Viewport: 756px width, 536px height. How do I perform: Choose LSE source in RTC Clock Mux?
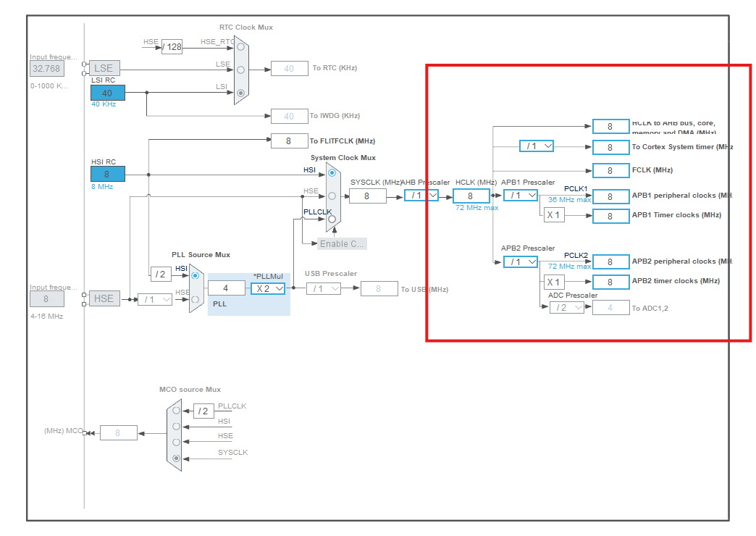(x=241, y=70)
